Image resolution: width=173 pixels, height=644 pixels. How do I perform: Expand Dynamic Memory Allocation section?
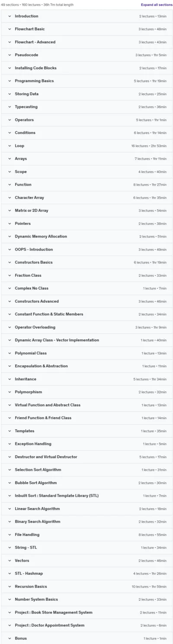[x=86, y=237]
